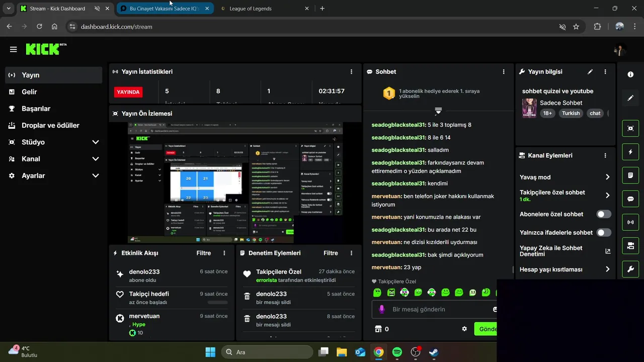Open Başarılar in the left sidebar
This screenshot has height=362, width=644.
tap(54, 109)
